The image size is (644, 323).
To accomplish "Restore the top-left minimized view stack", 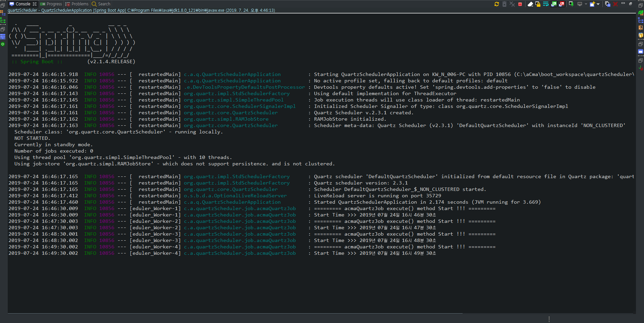I will [x=3, y=5].
